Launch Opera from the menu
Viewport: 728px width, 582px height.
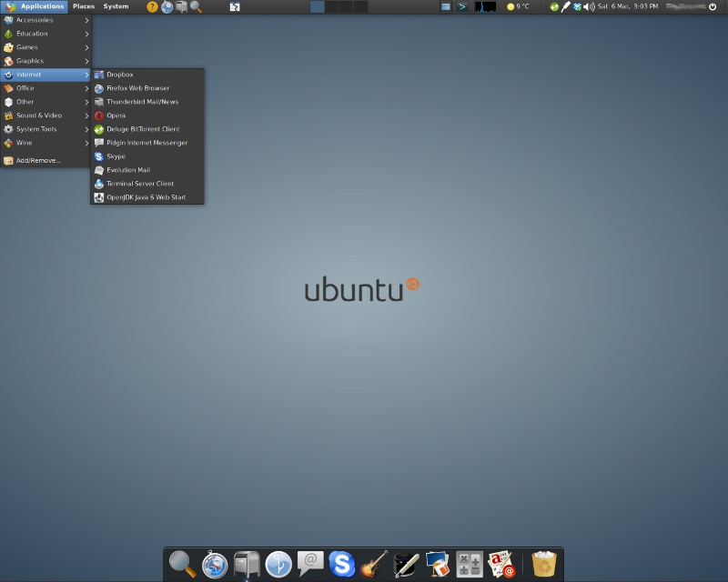click(x=147, y=115)
